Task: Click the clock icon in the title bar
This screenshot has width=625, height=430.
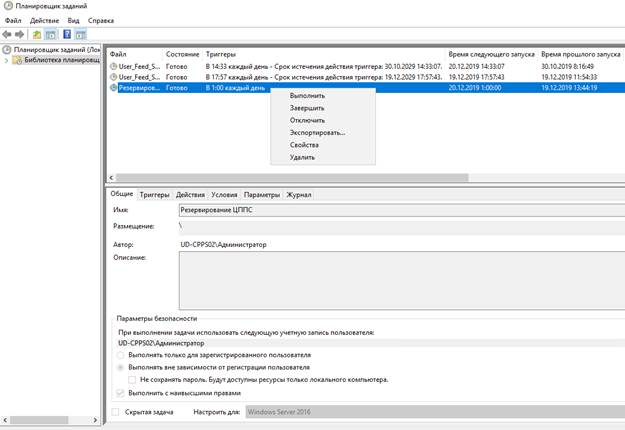Action: (8, 6)
